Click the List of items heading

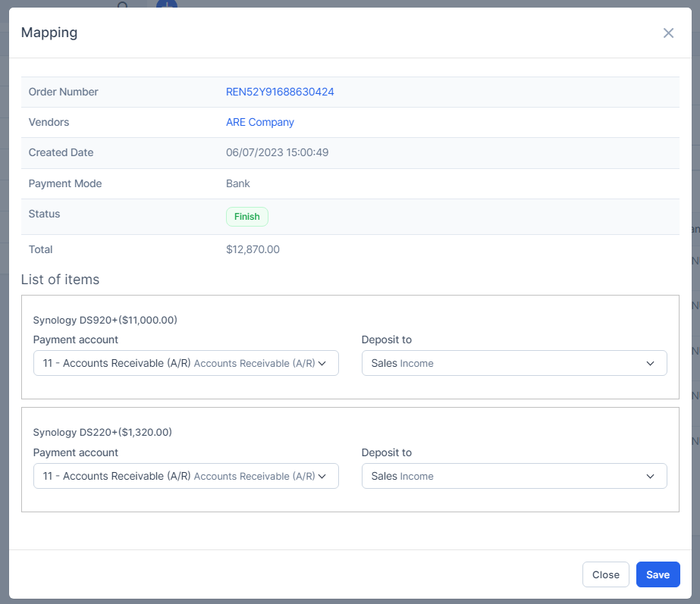[60, 280]
